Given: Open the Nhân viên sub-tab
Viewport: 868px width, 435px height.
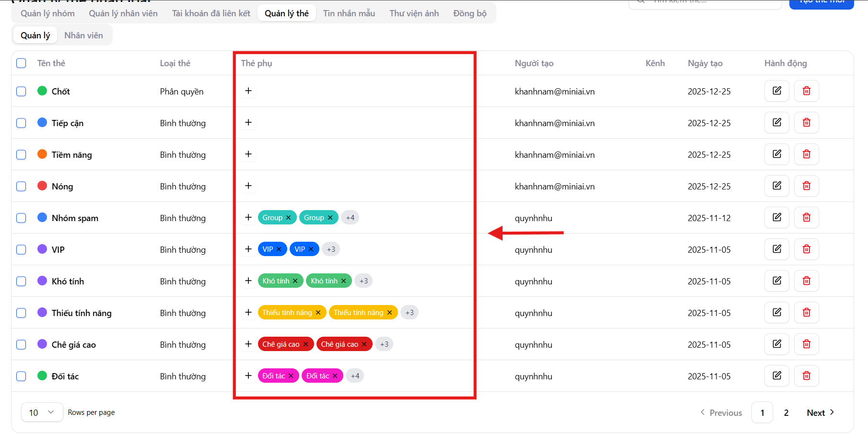Looking at the screenshot, I should click(83, 35).
